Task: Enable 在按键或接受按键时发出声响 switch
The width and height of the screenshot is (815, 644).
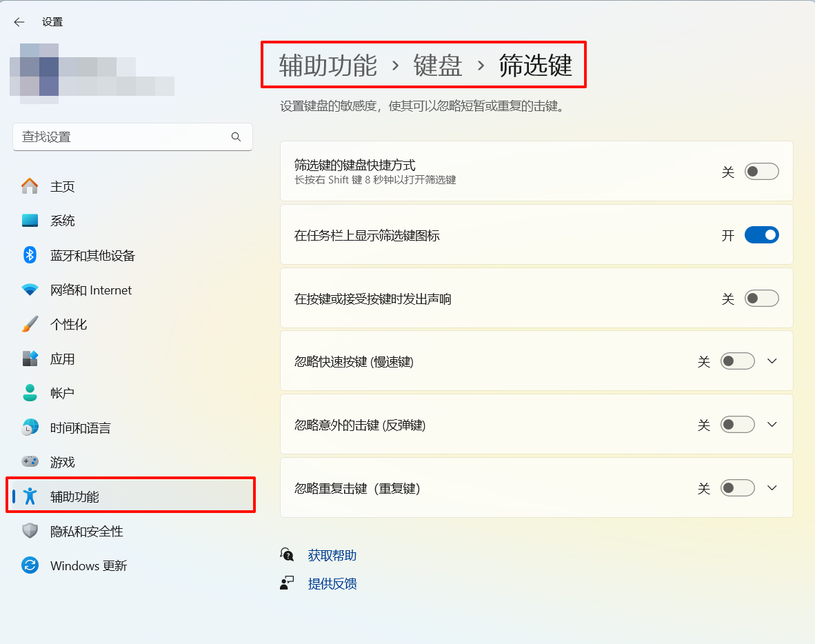Action: click(x=761, y=299)
